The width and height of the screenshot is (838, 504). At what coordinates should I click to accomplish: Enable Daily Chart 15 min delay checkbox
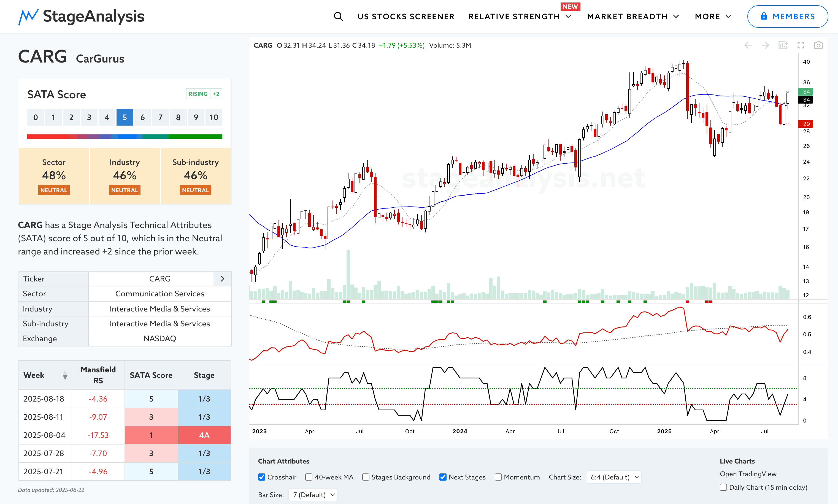[x=723, y=487]
